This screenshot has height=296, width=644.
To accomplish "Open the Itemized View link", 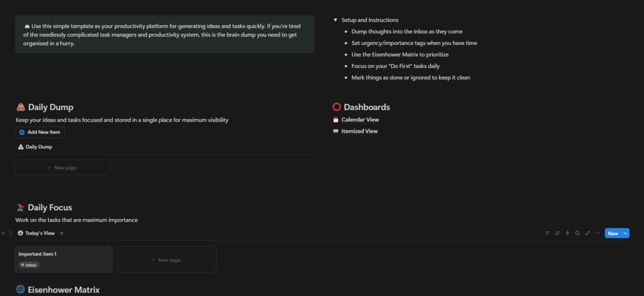I will pyautogui.click(x=359, y=131).
